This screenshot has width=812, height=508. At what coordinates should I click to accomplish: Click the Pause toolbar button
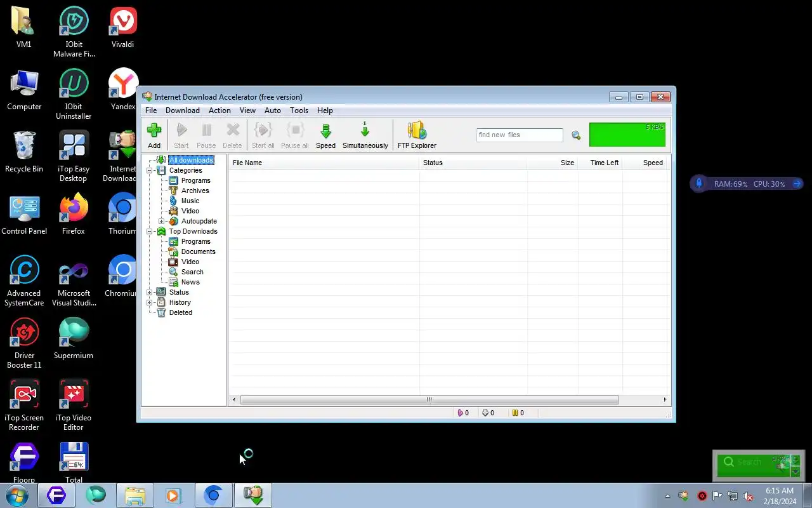click(x=206, y=136)
